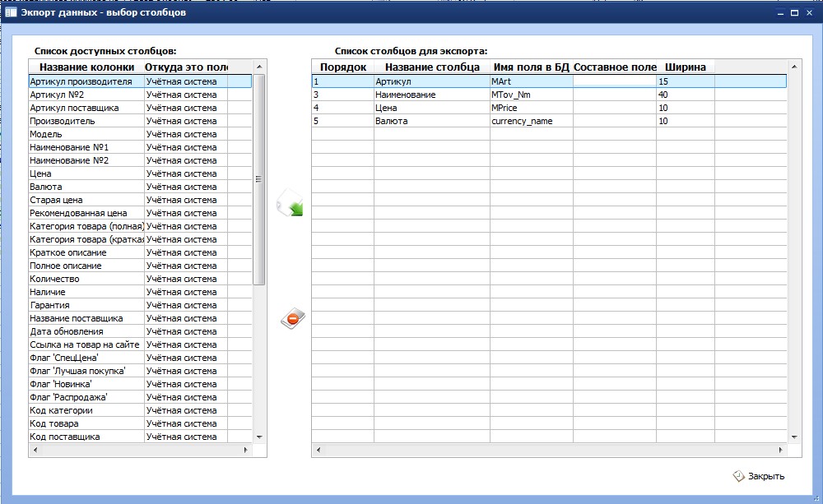
Task: Click the window icon in title bar
Action: [x=11, y=12]
